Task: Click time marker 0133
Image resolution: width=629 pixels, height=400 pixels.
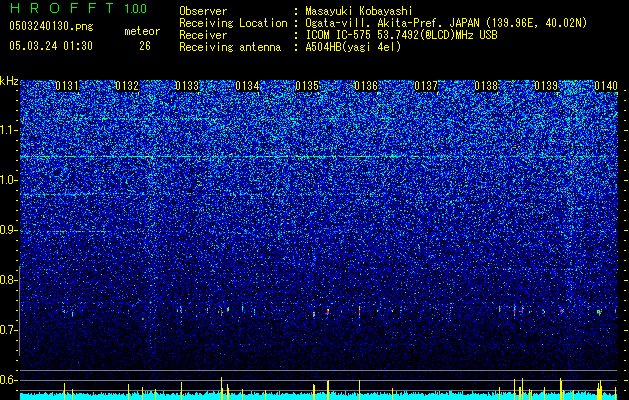Action: pyautogui.click(x=187, y=85)
